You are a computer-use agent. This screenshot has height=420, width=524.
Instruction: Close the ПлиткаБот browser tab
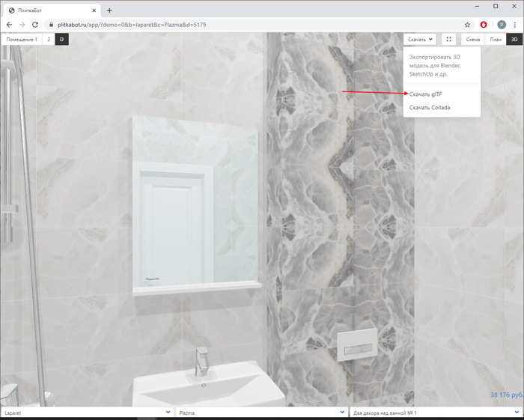point(94,10)
